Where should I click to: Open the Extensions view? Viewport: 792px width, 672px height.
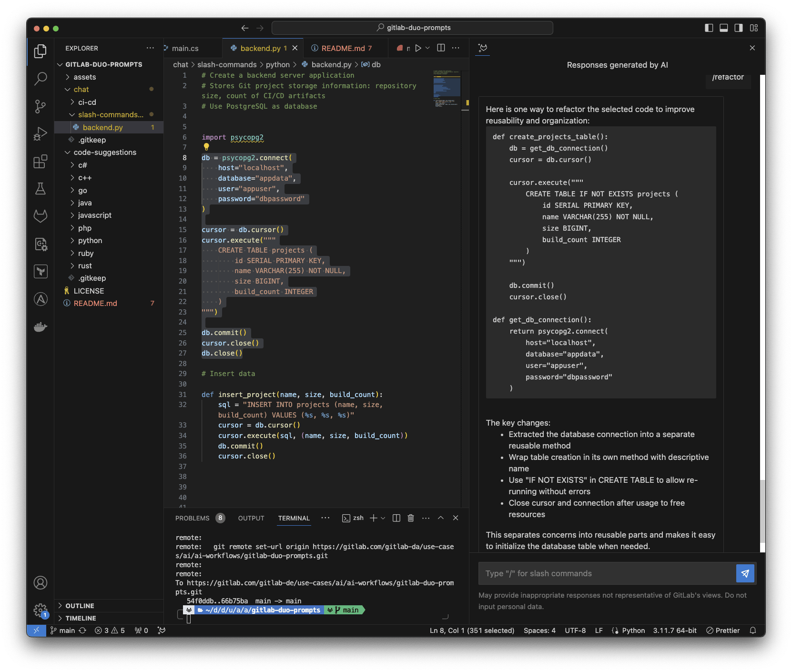pyautogui.click(x=41, y=162)
